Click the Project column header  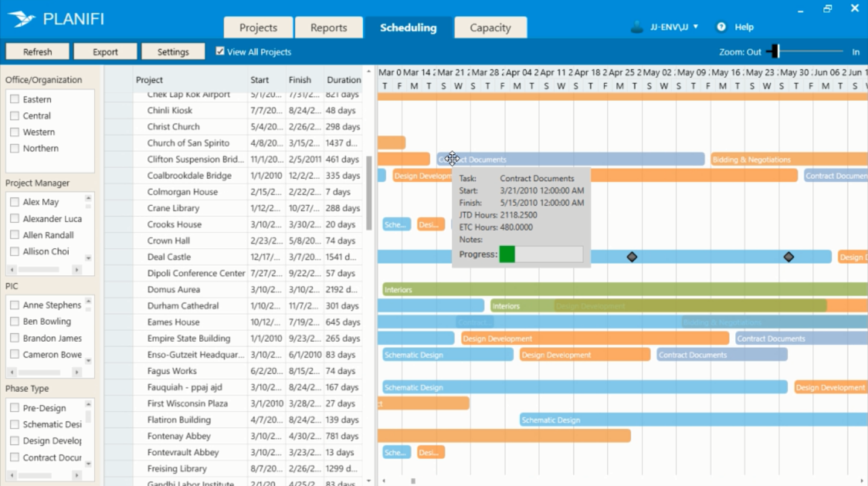pyautogui.click(x=150, y=80)
